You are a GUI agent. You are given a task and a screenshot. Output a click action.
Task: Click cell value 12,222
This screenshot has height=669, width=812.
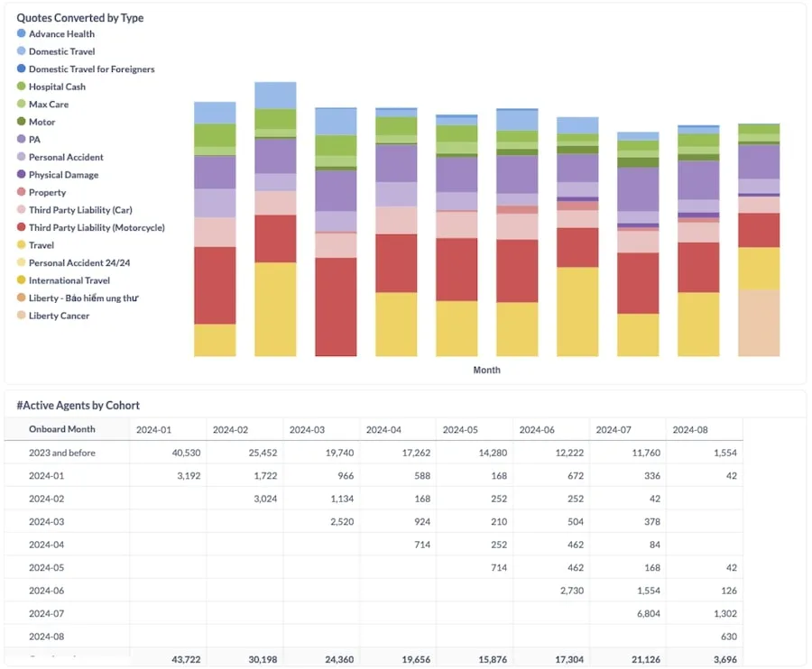[x=569, y=453]
